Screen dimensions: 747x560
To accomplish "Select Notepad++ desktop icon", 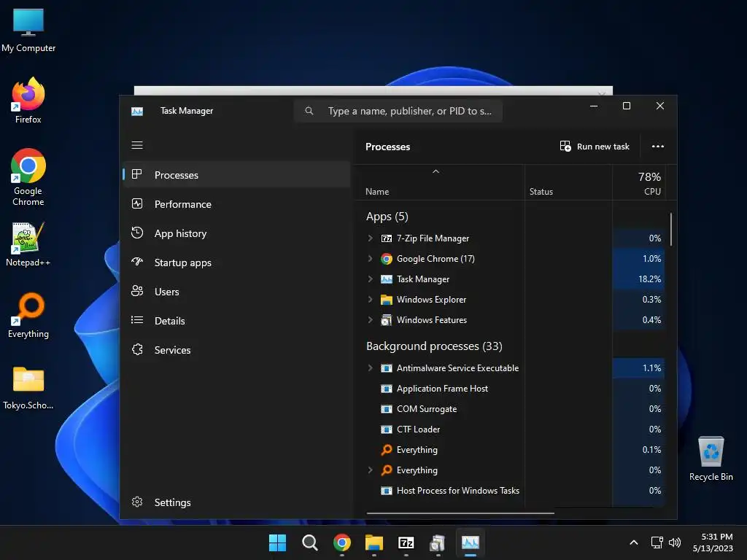I will pos(28,244).
